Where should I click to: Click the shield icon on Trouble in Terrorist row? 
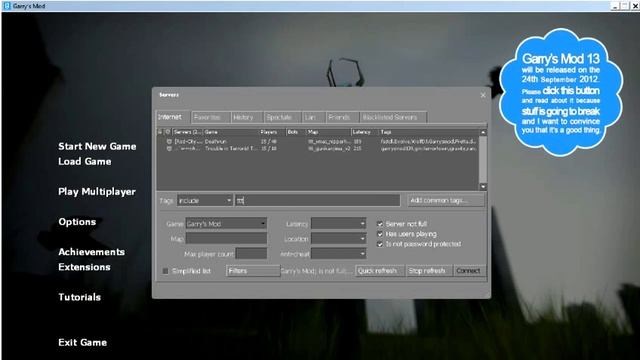(x=169, y=149)
